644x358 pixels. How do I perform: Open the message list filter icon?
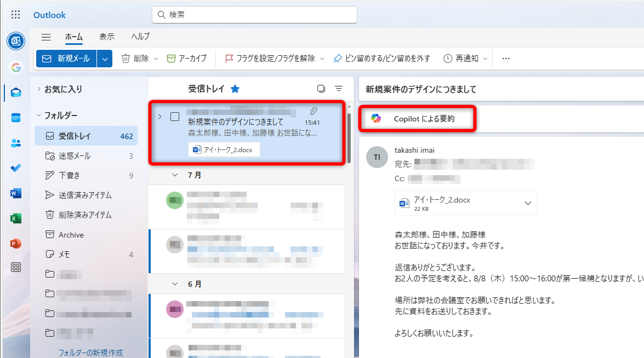click(338, 88)
